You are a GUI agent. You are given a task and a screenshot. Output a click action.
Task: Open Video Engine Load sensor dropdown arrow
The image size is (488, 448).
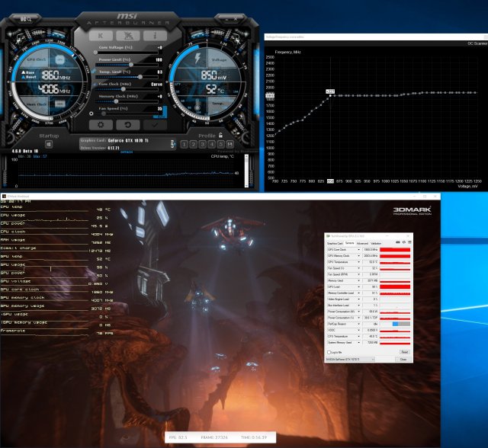[x=358, y=299]
